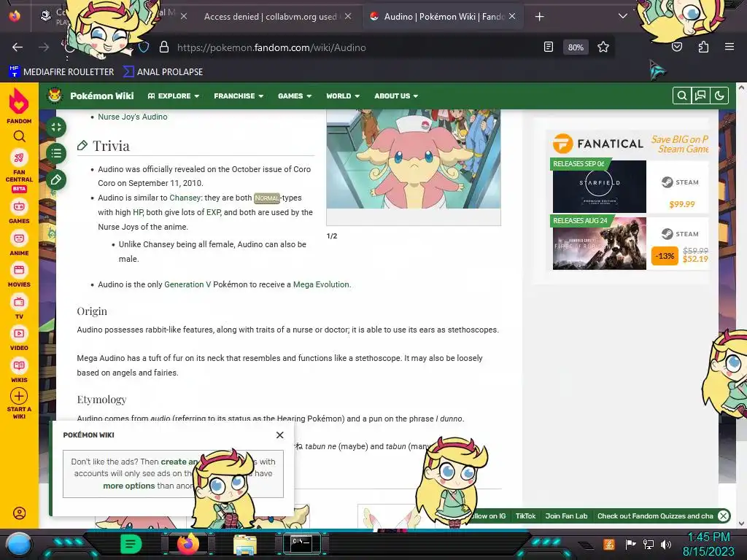Click the site padlock info icon
Image resolution: width=747 pixels, height=560 pixels.
pos(164,47)
